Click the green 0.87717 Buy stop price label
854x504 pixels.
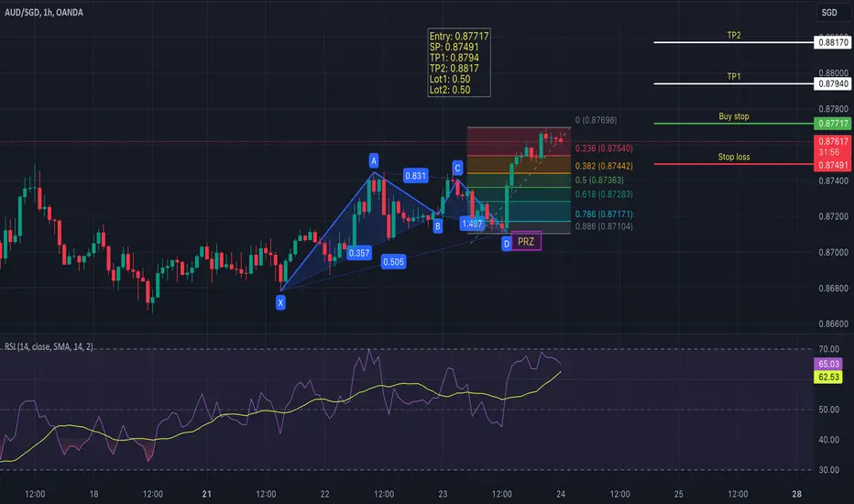click(833, 124)
